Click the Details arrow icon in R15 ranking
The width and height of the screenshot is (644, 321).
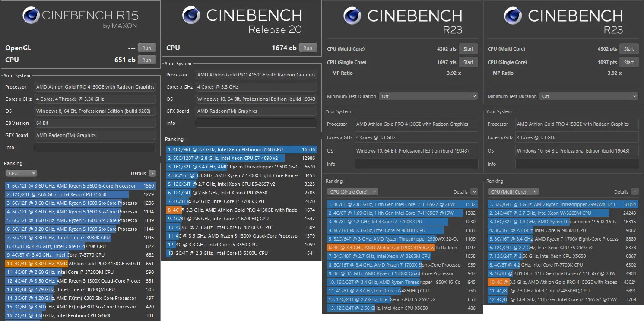pyautogui.click(x=152, y=173)
